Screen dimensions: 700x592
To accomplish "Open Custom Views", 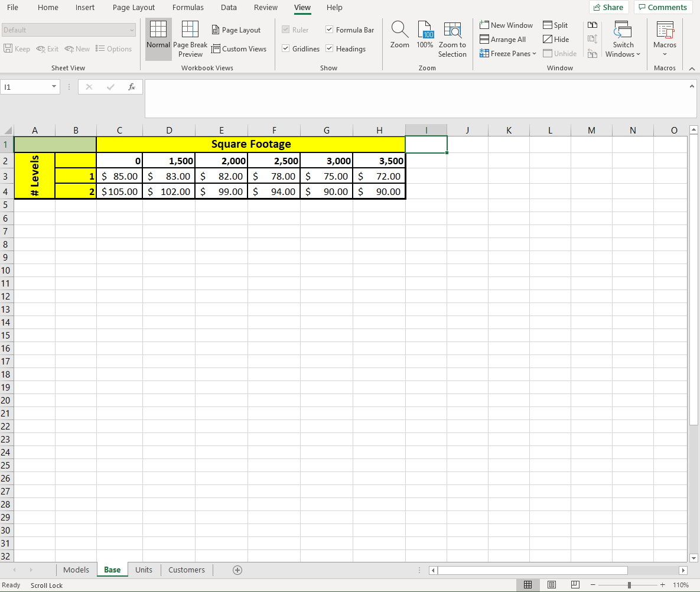I will click(x=239, y=48).
